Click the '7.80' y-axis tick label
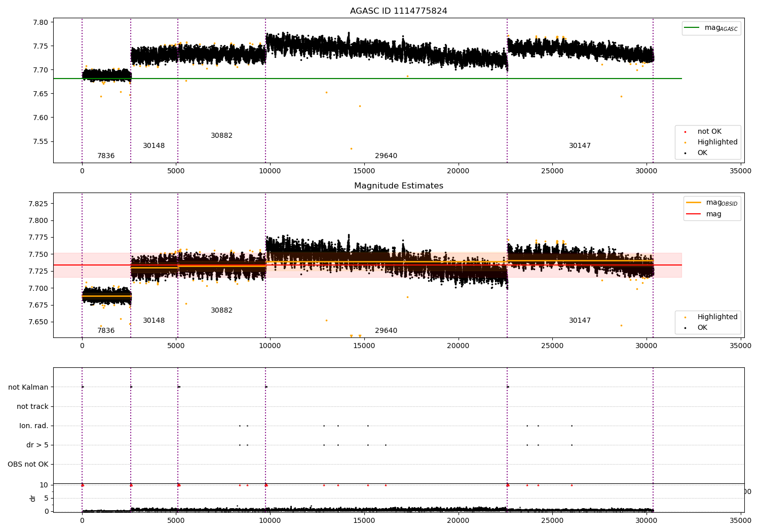The image size is (760, 532). coord(41,22)
